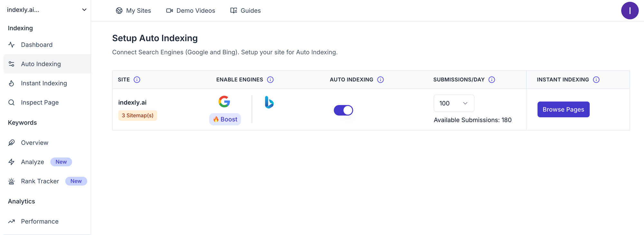Open Keywords Overview in the sidebar
The image size is (644, 235).
(x=47, y=143)
